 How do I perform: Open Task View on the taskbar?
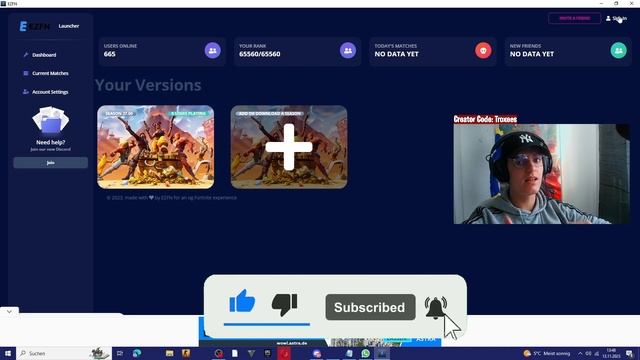click(120, 353)
